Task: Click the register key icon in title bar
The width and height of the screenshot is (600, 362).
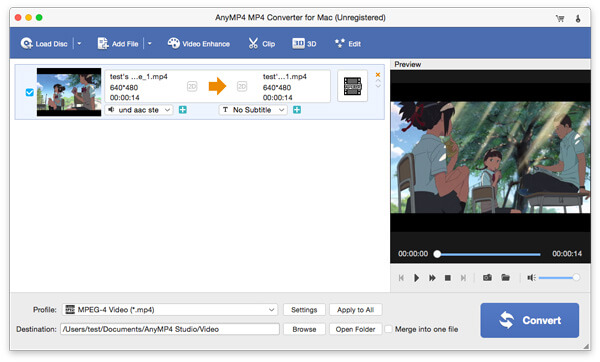Action: 578,18
